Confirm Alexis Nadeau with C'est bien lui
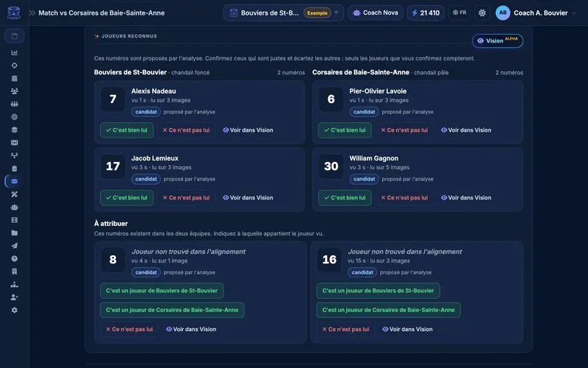This screenshot has width=588, height=368. click(x=126, y=130)
